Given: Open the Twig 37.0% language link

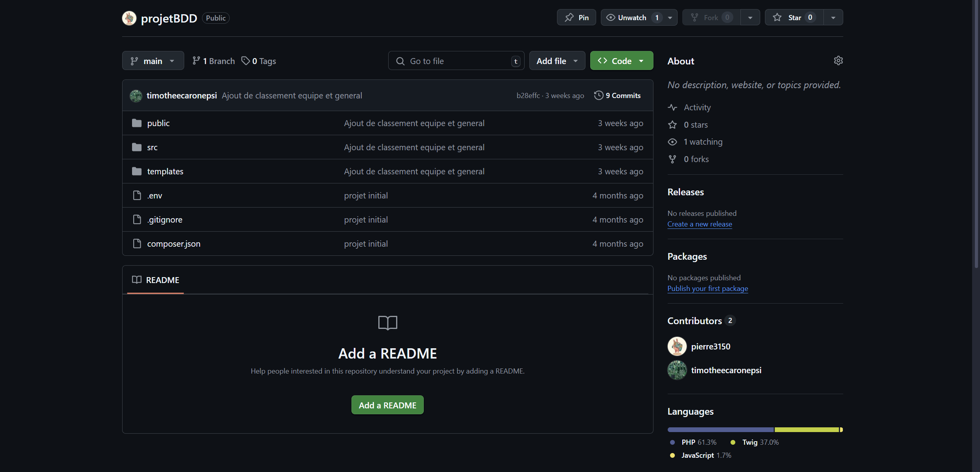Looking at the screenshot, I should click(x=755, y=442).
